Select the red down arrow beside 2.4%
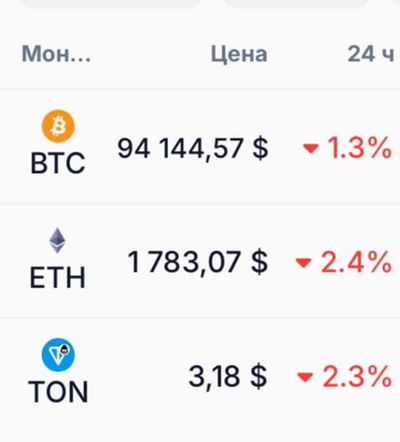Screen dimensions: 400x442 [x=304, y=263]
